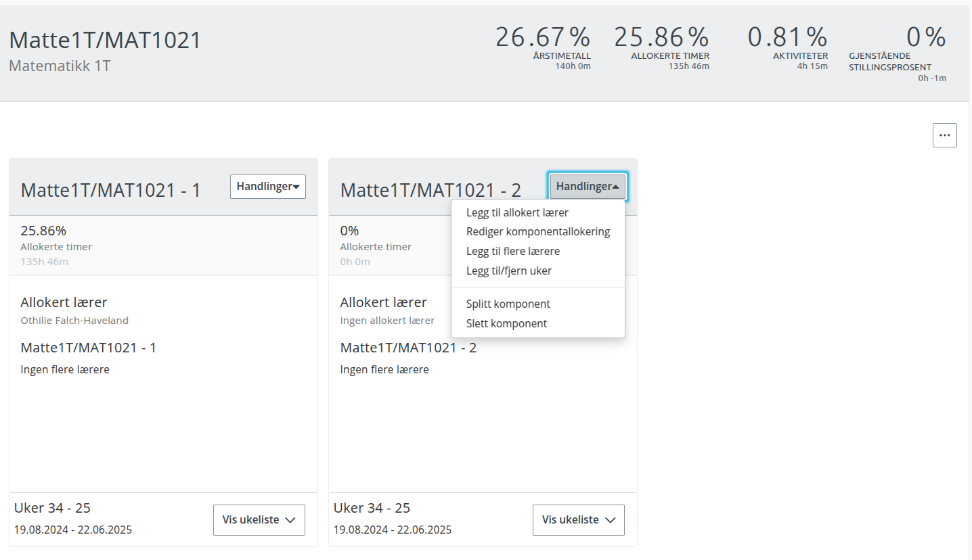Click Uker 34 - 25 in component 2 card
The height and width of the screenshot is (560, 972).
tap(372, 508)
